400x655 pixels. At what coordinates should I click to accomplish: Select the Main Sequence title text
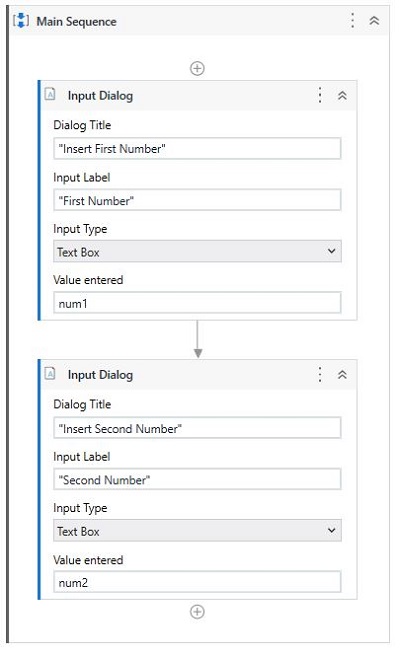(76, 21)
